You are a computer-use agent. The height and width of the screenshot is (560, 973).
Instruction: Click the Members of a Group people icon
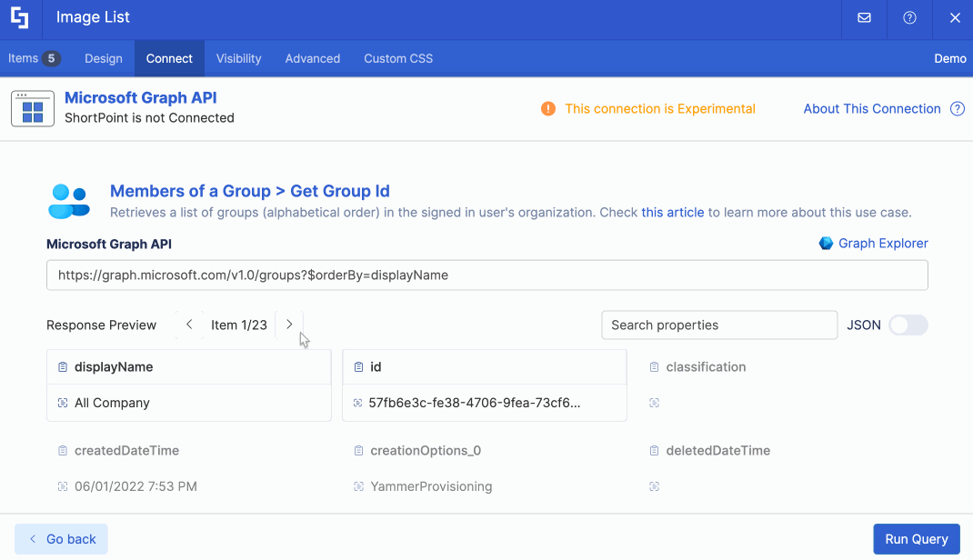pos(69,201)
